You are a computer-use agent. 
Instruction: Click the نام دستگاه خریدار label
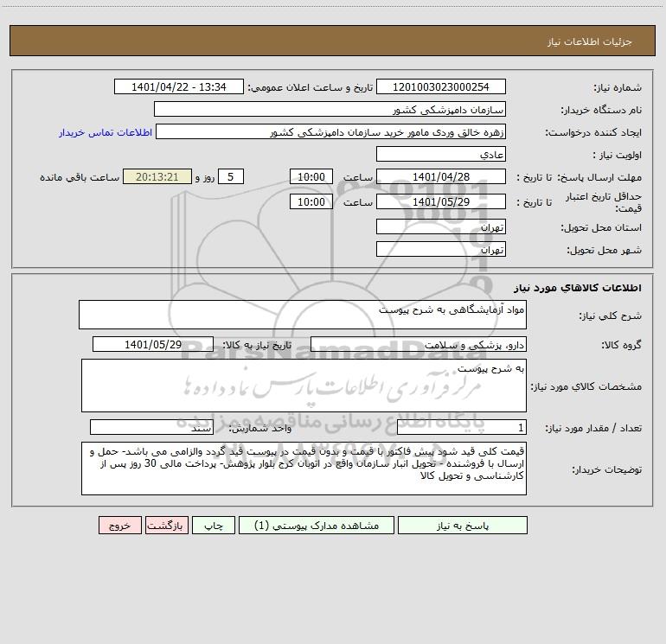(x=601, y=110)
